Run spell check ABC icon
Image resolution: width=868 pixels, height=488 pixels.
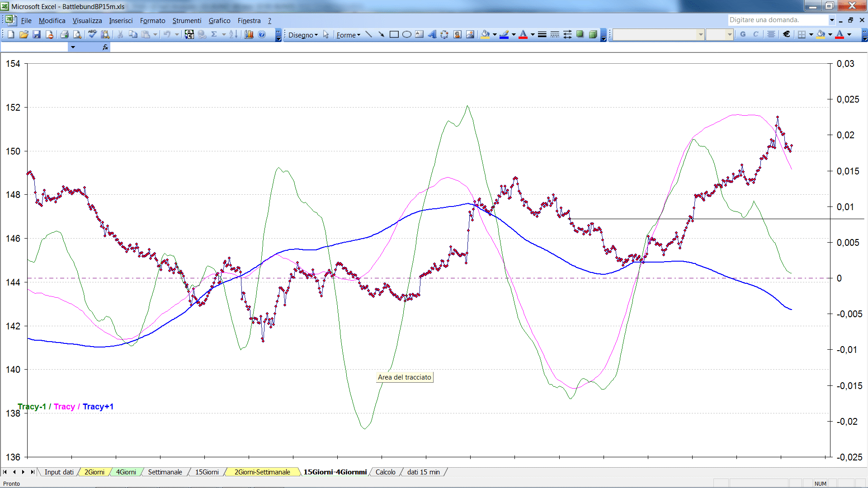tap(93, 34)
